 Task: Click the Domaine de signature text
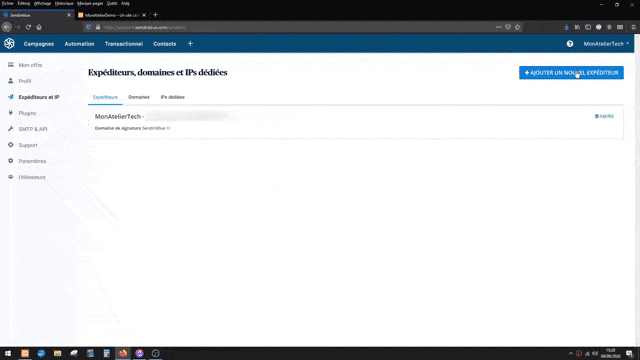coord(118,128)
